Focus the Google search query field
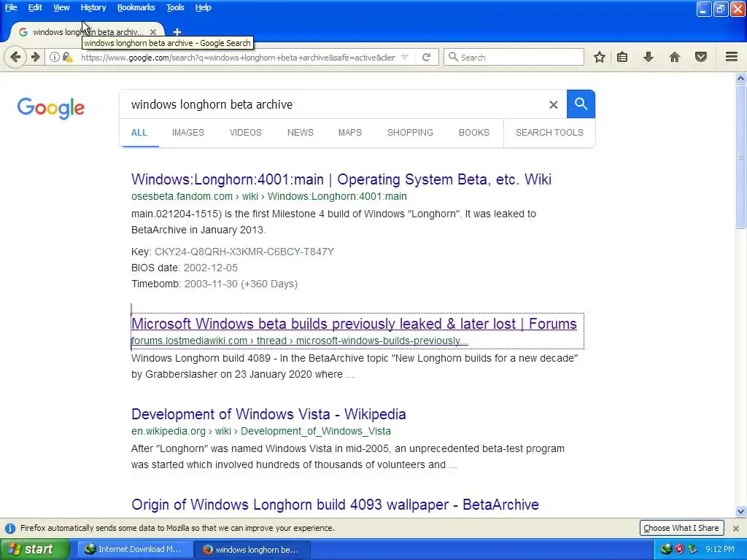747x560 pixels. (333, 105)
